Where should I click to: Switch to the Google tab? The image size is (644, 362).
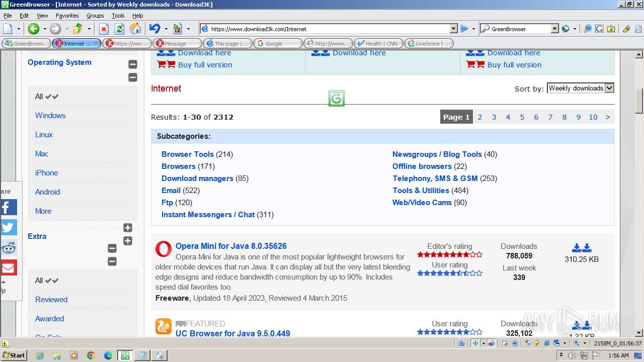(x=278, y=43)
